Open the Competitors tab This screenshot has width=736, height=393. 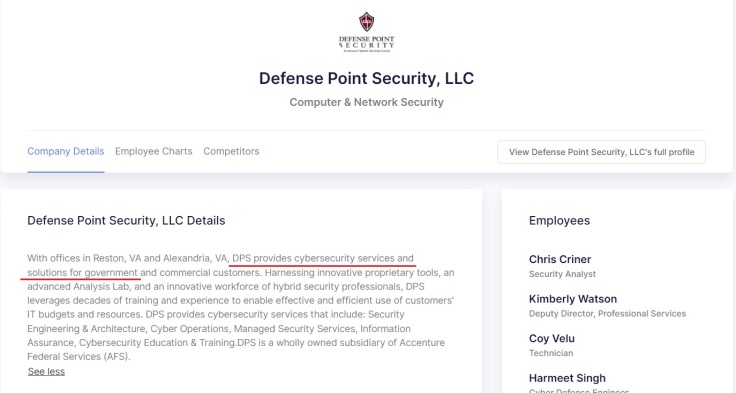coord(231,151)
